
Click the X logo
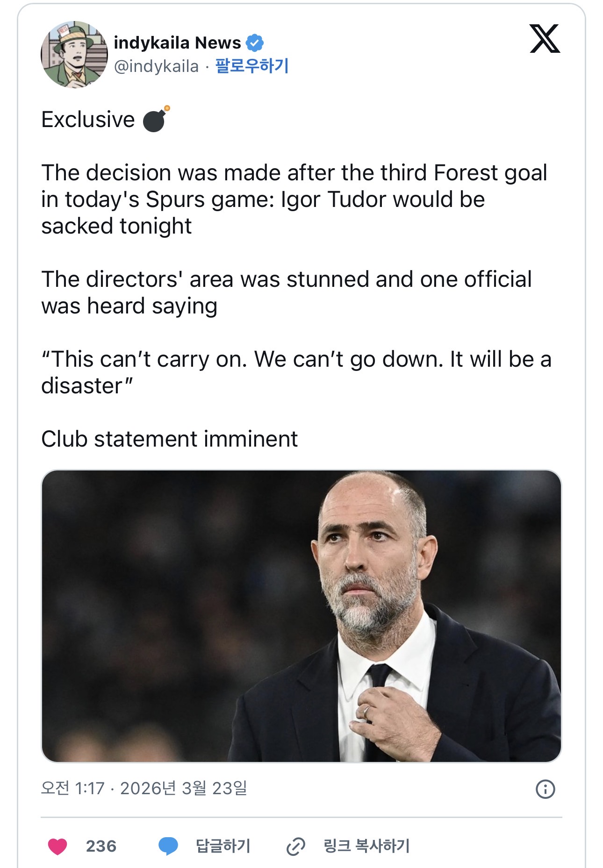click(545, 39)
